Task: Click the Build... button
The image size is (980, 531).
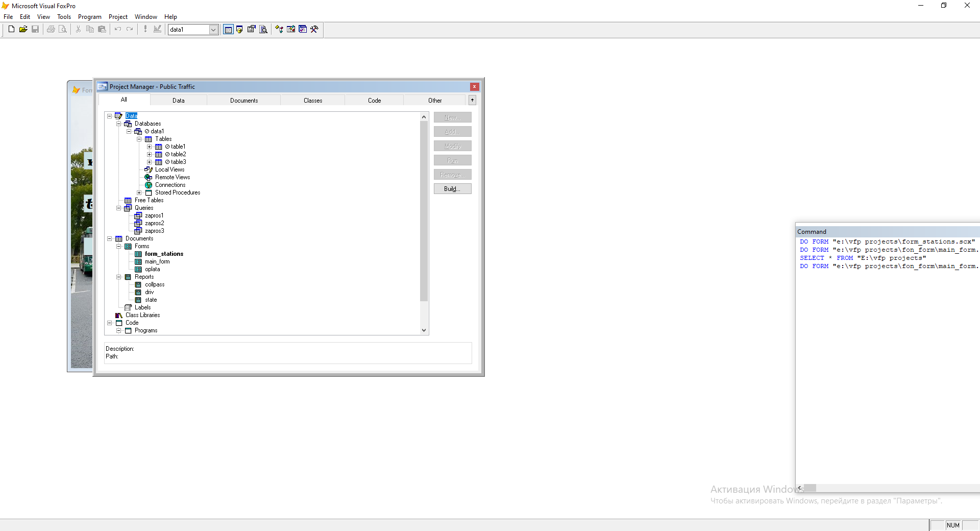Action: pos(453,189)
